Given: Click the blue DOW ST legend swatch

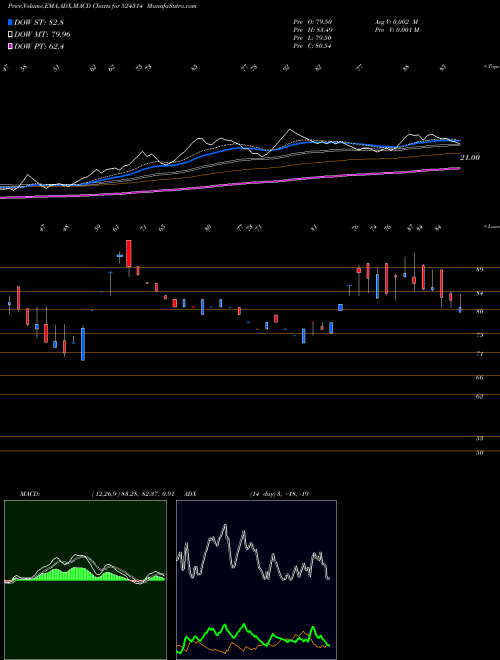Looking at the screenshot, I should click(x=11, y=22).
